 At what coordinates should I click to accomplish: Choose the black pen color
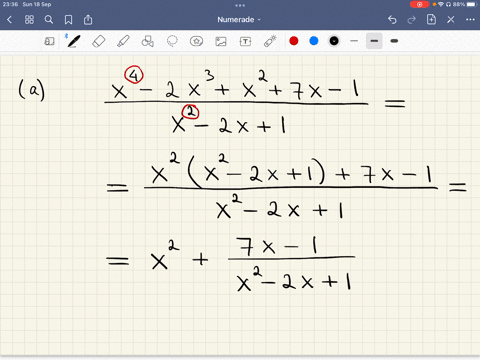pyautogui.click(x=334, y=41)
